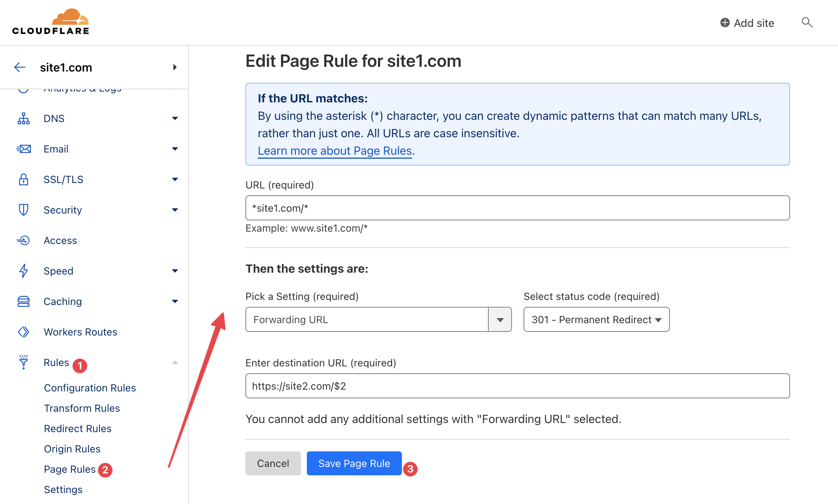Focus the destination URL input field
This screenshot has height=504, width=838.
(x=518, y=386)
